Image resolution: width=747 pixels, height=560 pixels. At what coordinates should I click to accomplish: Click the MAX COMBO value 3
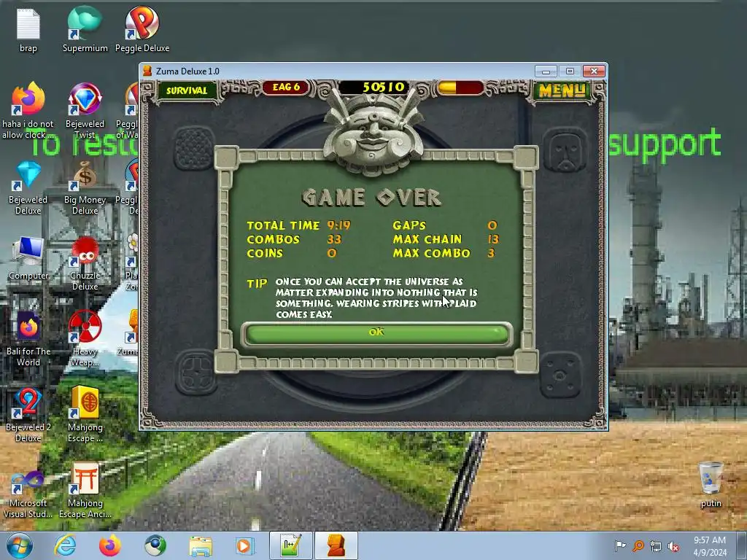491,253
